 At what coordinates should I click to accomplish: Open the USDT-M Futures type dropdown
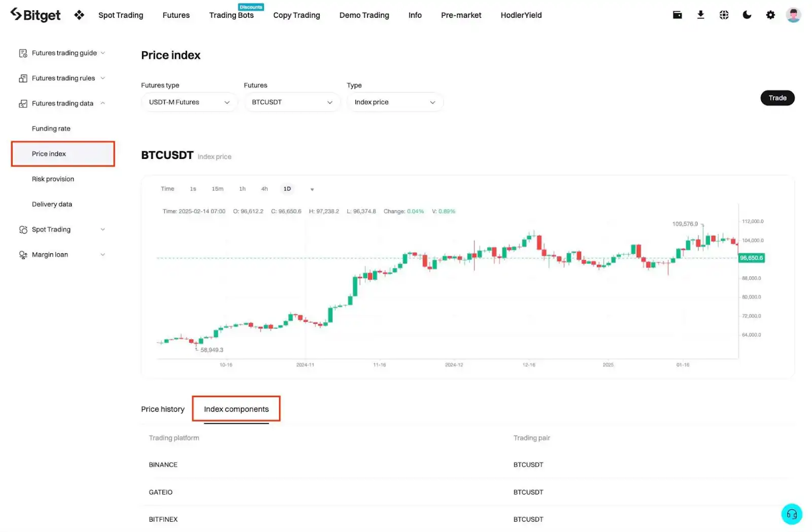(x=189, y=102)
